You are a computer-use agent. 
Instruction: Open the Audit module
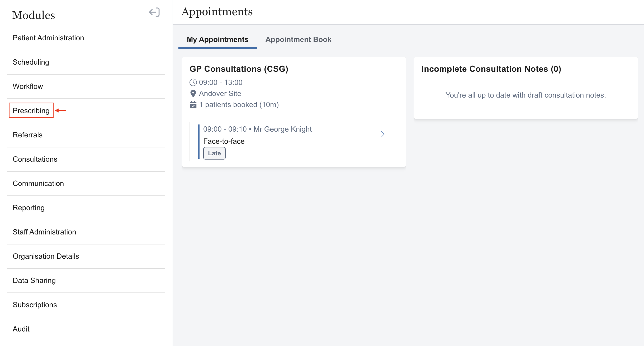(x=21, y=329)
